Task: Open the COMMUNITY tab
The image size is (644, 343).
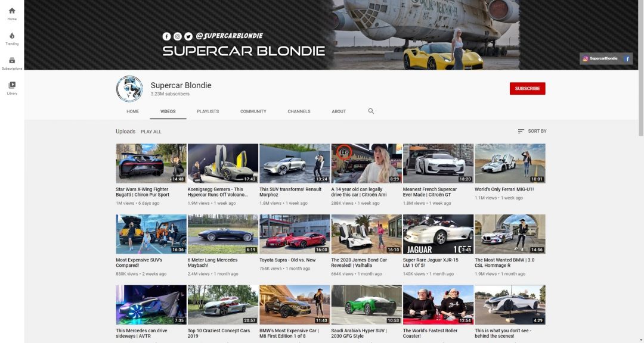Action: (x=253, y=111)
